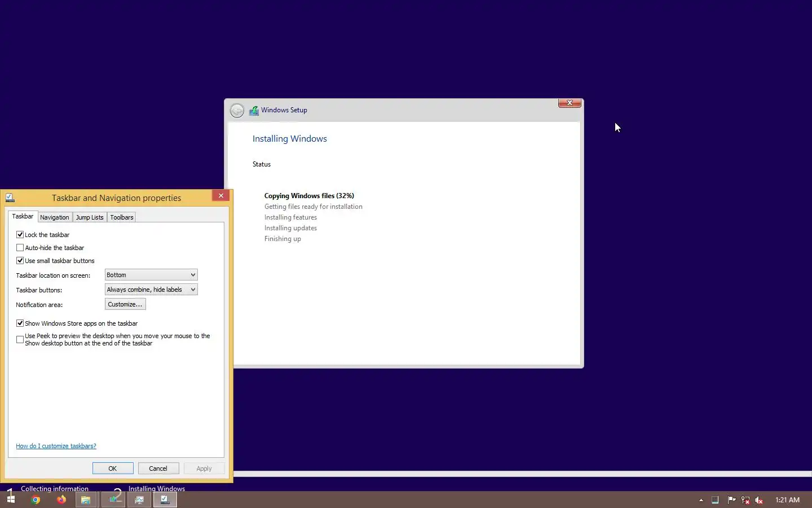The height and width of the screenshot is (508, 812).
Task: Close the Windows Setup window
Action: [570, 103]
